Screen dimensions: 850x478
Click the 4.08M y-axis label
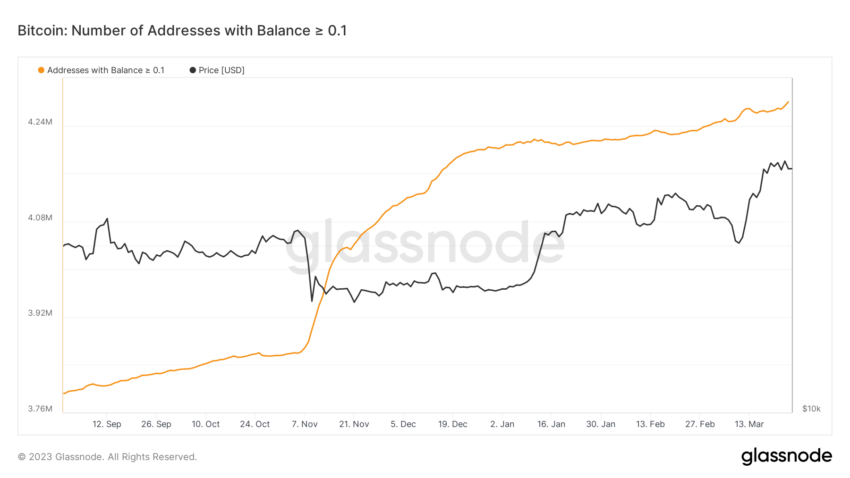[x=40, y=217]
